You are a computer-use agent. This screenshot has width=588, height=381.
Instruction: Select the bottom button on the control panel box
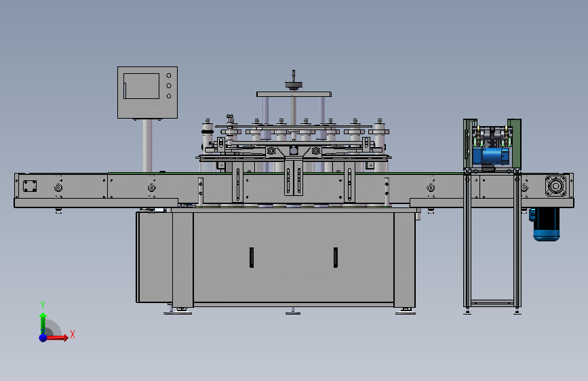(169, 96)
